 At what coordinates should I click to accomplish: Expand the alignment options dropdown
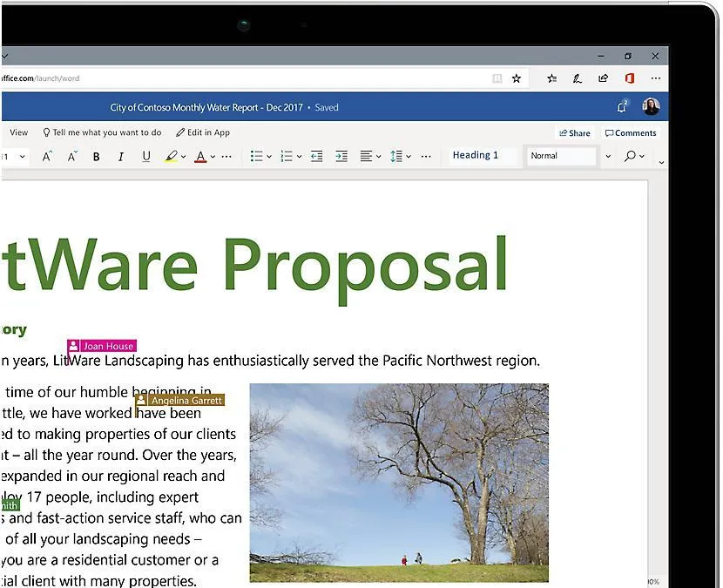click(379, 157)
